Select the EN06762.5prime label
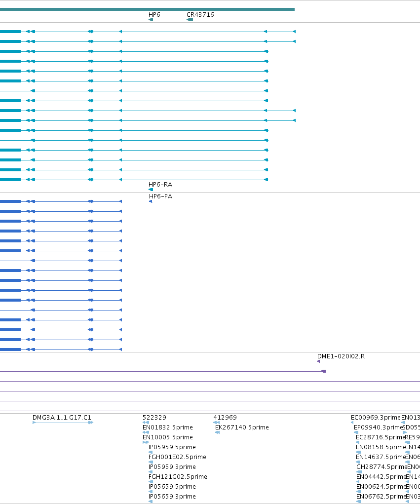 pos(382,496)
